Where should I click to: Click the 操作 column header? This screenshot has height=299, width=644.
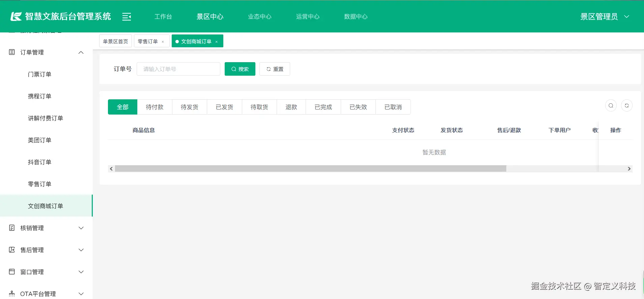[616, 130]
